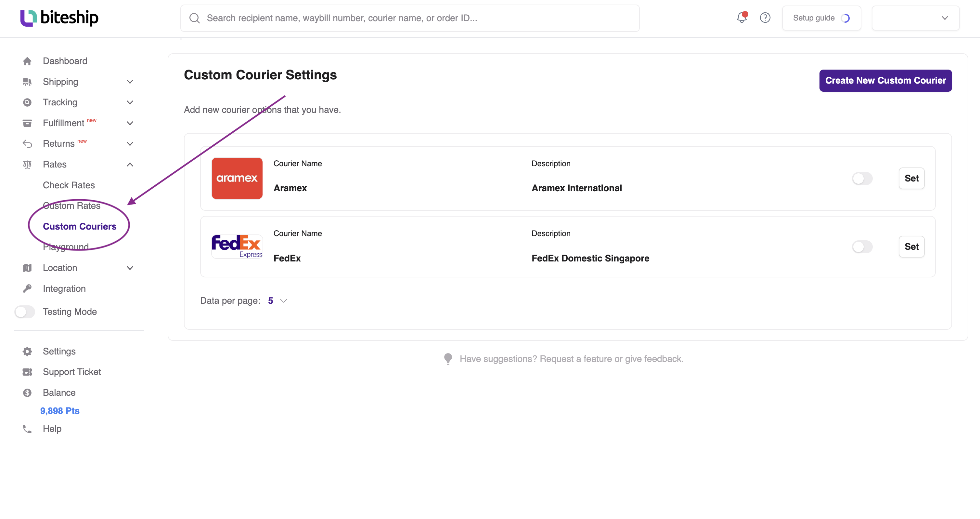Click Create New Custom Courier button
The height and width of the screenshot is (519, 980).
(x=885, y=80)
